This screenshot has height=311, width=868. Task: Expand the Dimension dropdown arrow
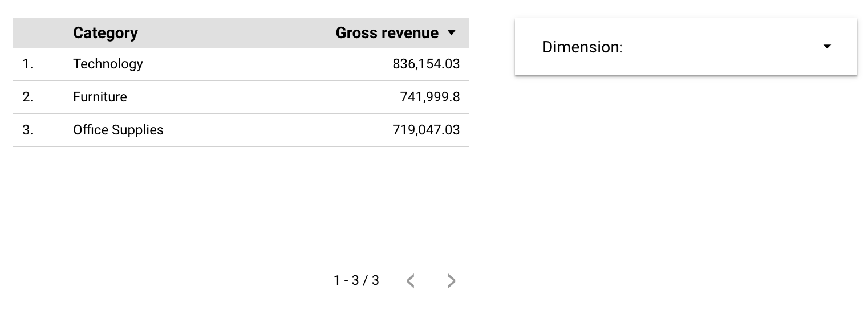[827, 47]
